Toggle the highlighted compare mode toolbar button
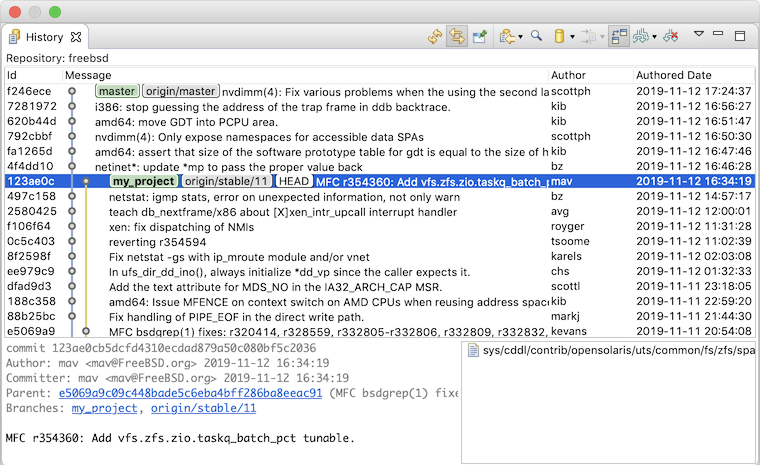This screenshot has height=465, width=760. pyautogui.click(x=619, y=36)
